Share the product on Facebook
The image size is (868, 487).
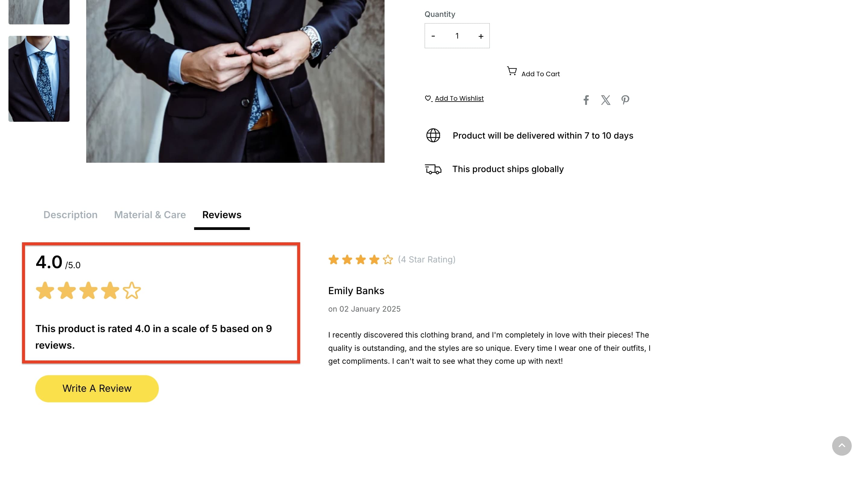[x=586, y=100]
